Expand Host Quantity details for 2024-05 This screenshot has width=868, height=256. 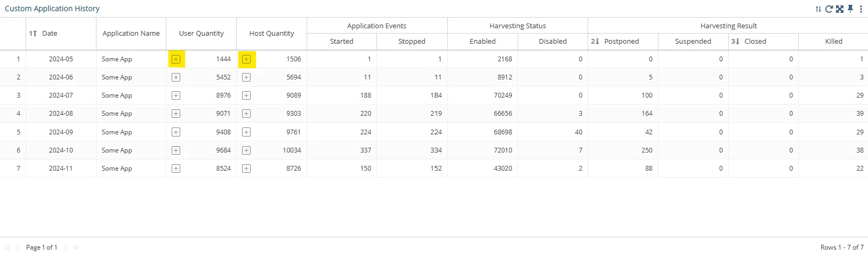(x=246, y=59)
